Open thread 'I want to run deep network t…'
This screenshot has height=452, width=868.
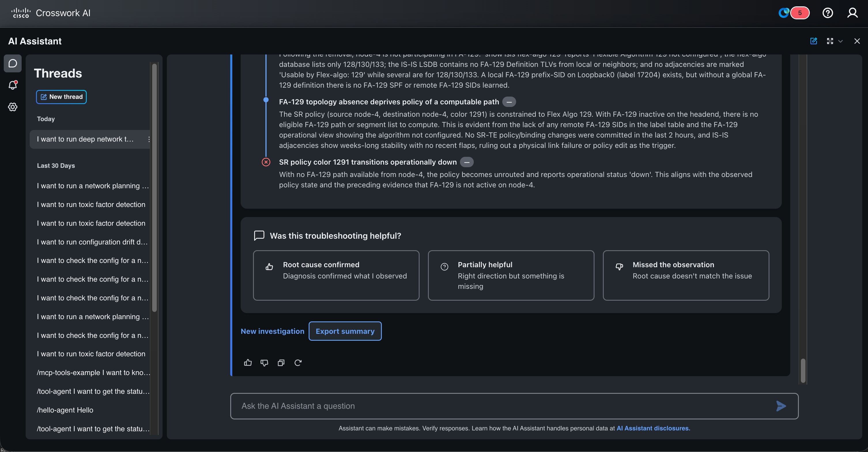click(x=90, y=139)
